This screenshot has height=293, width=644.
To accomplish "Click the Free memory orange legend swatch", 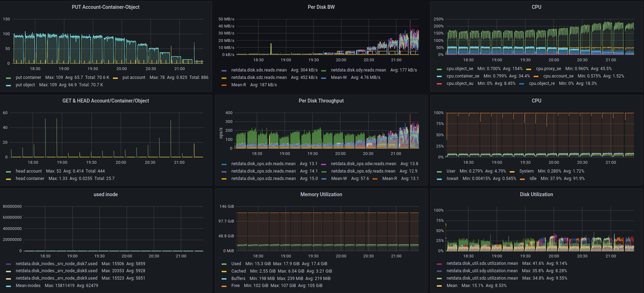I will 224,286.
